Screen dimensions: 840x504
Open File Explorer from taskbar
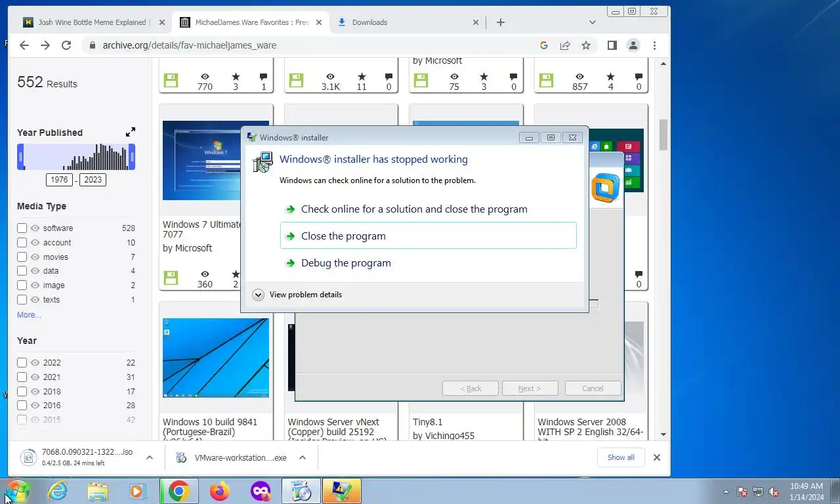tap(98, 491)
